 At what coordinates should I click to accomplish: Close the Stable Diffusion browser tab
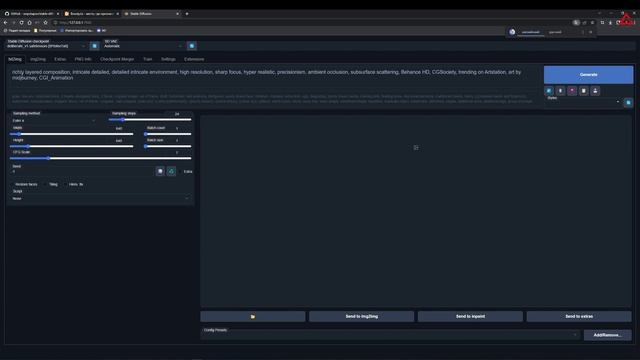pos(177,14)
